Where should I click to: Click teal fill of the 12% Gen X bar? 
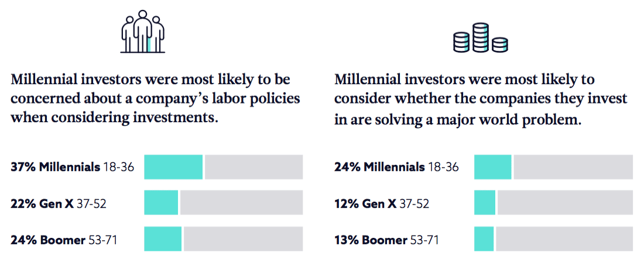(485, 203)
